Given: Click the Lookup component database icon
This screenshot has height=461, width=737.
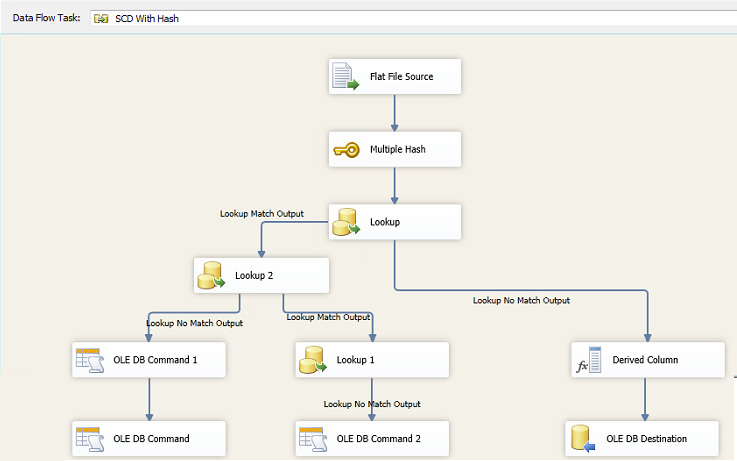Looking at the screenshot, I should (346, 222).
